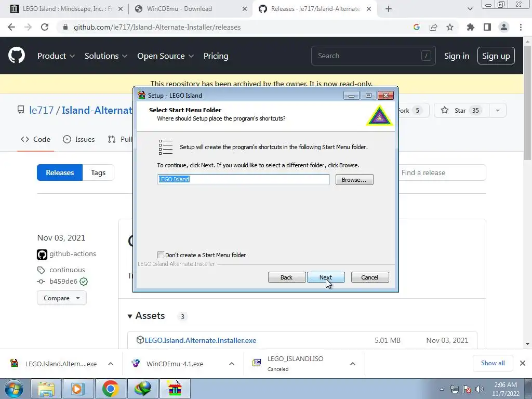Open the Chrome profile avatar
Image resolution: width=532 pixels, height=399 pixels.
coord(504,27)
